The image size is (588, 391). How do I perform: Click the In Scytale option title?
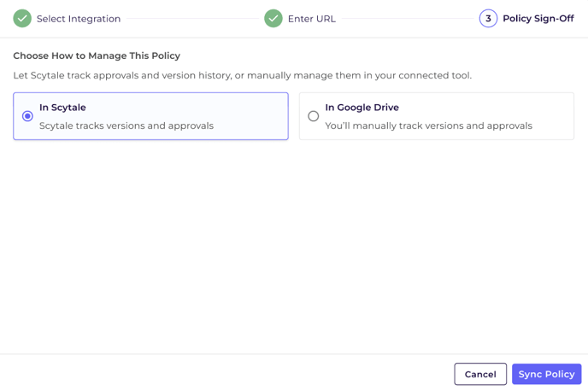point(62,108)
